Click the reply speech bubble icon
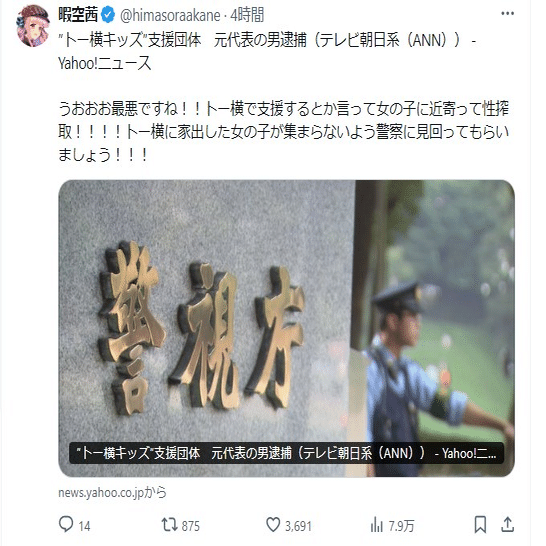This screenshot has height=546, width=546. point(66,524)
